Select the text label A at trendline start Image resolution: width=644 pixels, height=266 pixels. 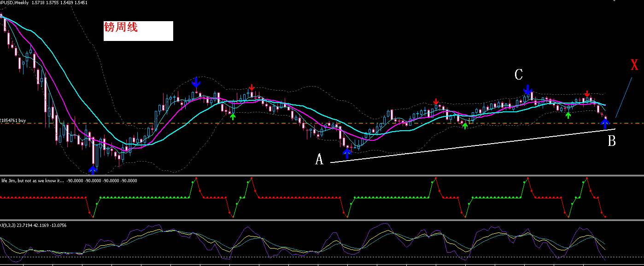click(x=319, y=160)
